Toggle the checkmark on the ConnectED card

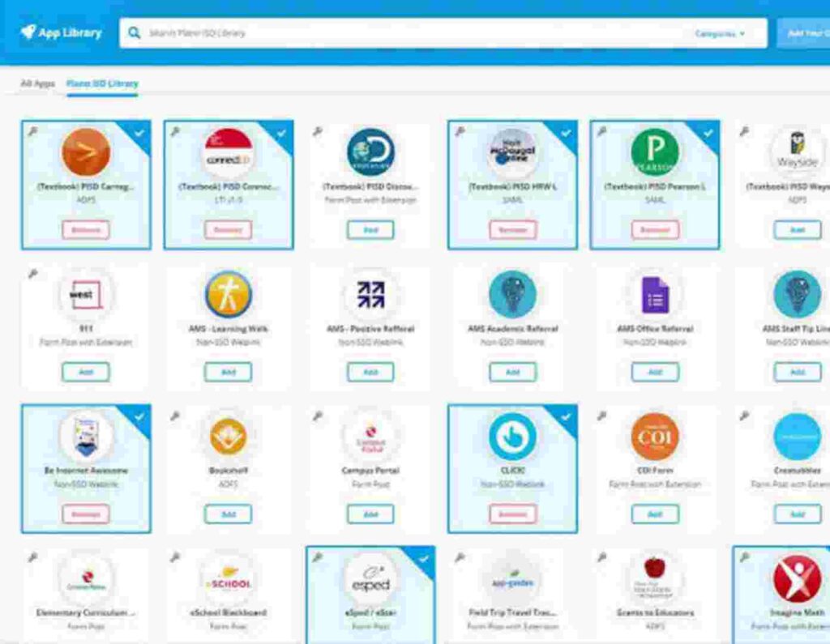[281, 133]
